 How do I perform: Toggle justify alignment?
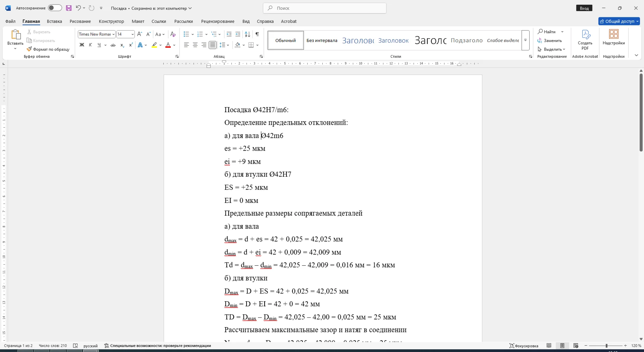click(213, 45)
